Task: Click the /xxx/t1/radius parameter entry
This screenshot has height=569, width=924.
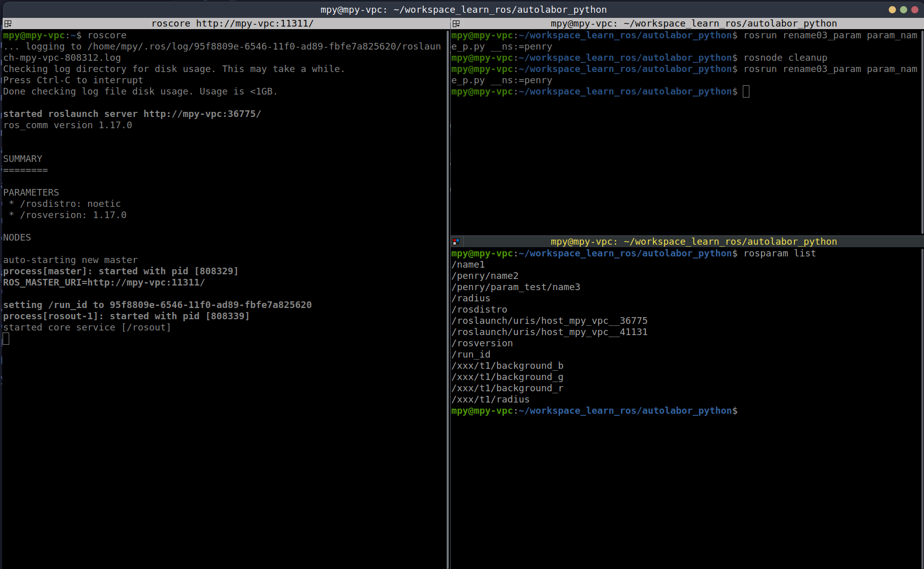Action: (x=490, y=399)
